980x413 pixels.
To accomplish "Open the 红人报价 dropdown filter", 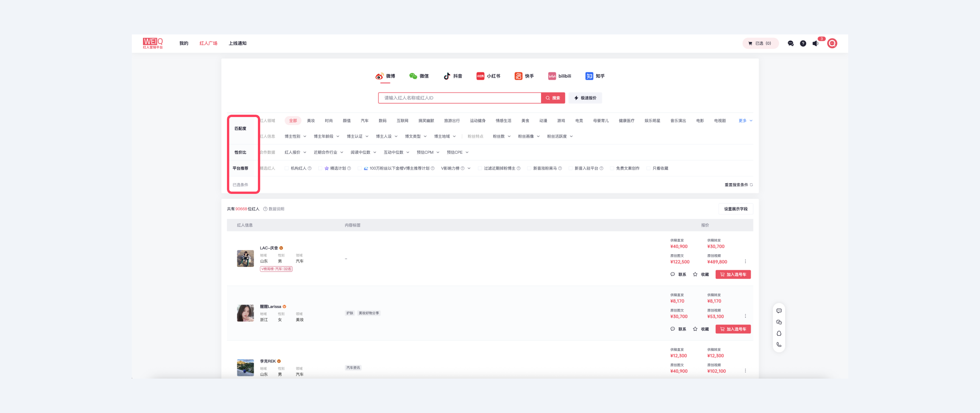I will coord(295,153).
